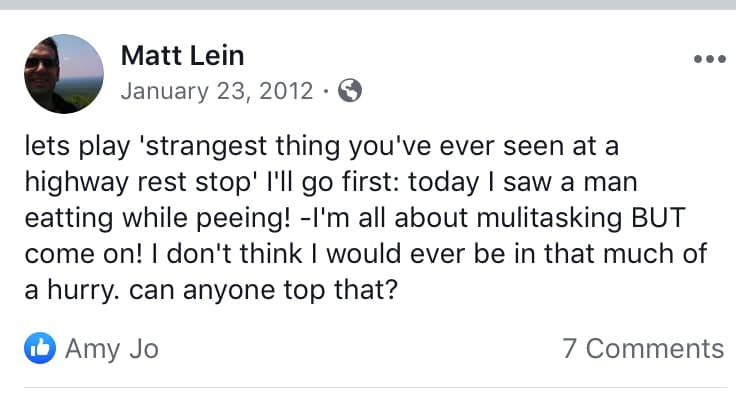This screenshot has width=736, height=400.
Task: Click the misspelled word "mulitasking" in the post
Action: tap(549, 218)
